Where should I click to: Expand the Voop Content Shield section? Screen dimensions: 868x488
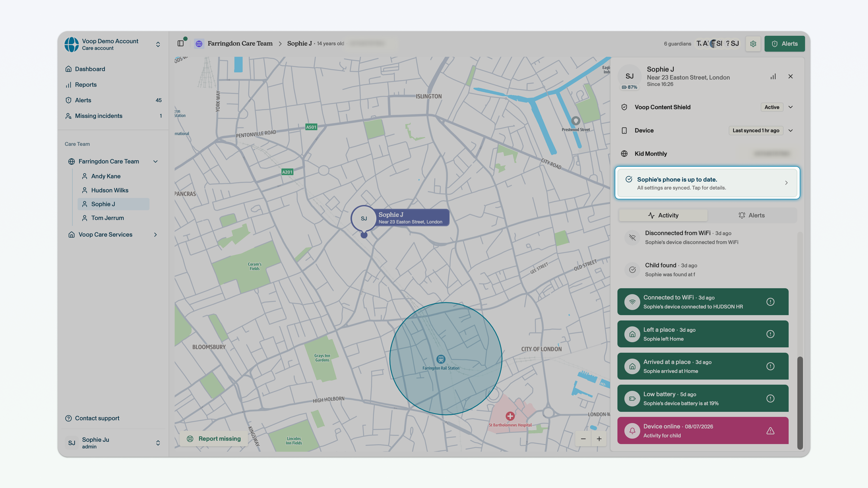(x=790, y=107)
